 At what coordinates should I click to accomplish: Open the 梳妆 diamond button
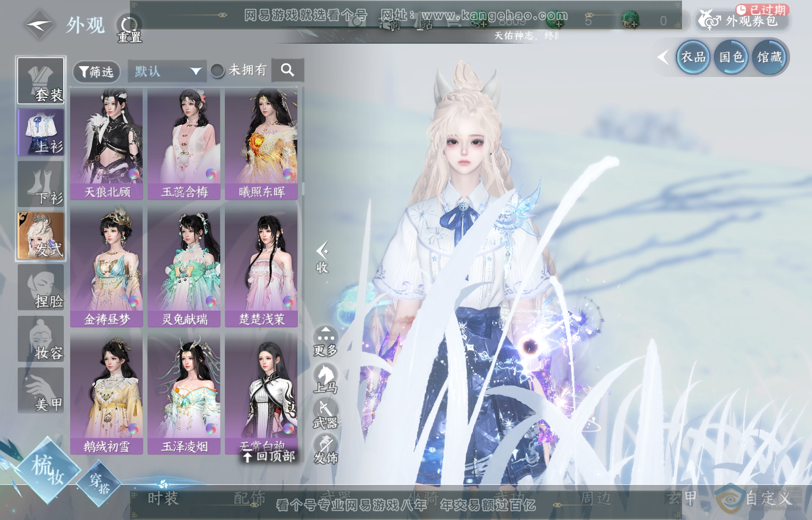[48, 470]
